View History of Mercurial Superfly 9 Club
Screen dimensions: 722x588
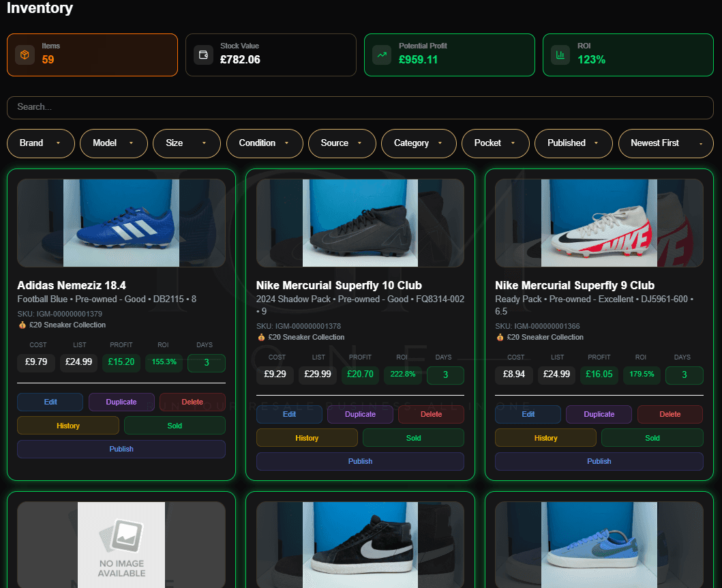click(545, 438)
